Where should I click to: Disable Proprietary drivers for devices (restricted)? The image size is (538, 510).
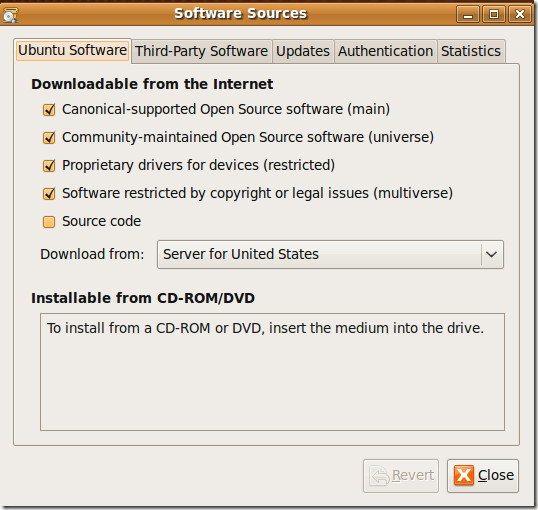[49, 166]
